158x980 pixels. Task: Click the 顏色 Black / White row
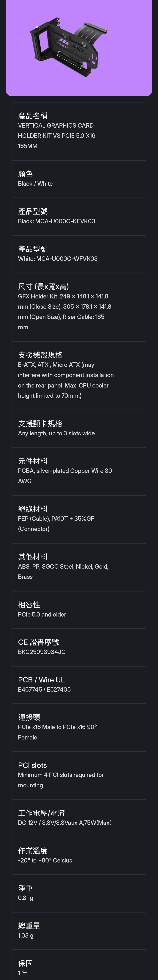click(79, 179)
